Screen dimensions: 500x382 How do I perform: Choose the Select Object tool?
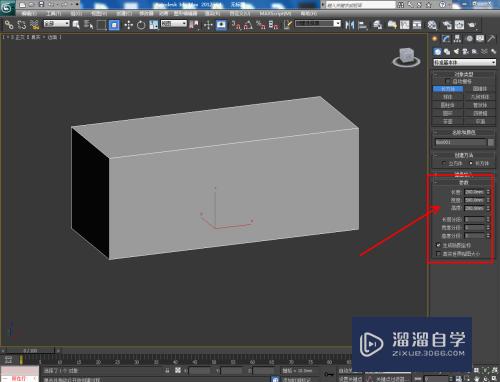pos(76,25)
